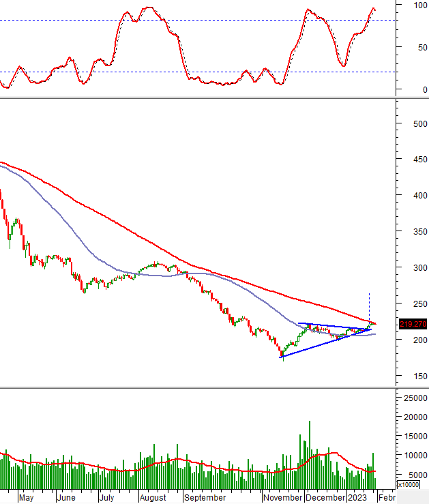Screen dimensions: 429x504
Task: Click the 200 price axis value
Action: (420, 340)
